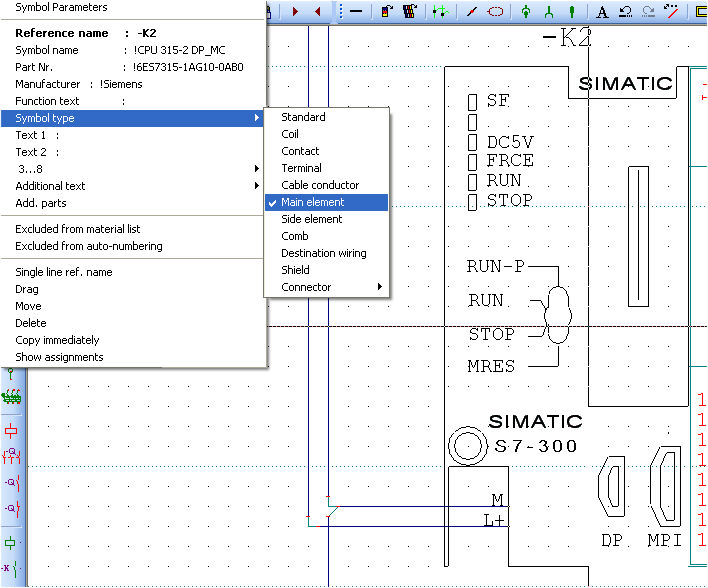The image size is (708, 588).
Task: Click the green circle-with-legs connector icon
Action: tap(526, 11)
